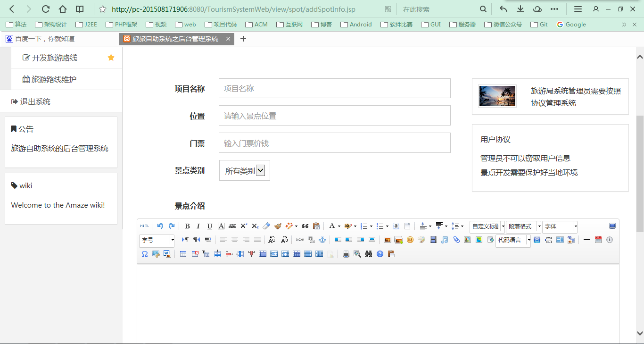Expand ordered list style dropdown arrow
This screenshot has width=644, height=344.
coord(372,227)
